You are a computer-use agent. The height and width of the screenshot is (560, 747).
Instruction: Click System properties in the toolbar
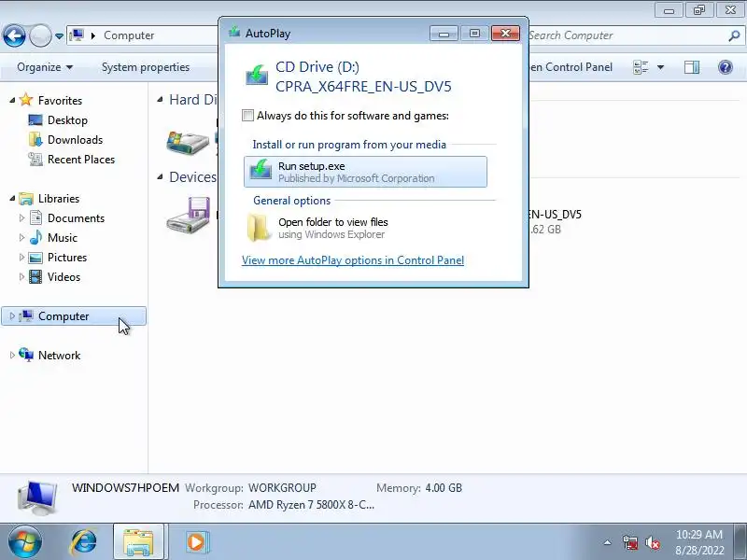point(146,67)
